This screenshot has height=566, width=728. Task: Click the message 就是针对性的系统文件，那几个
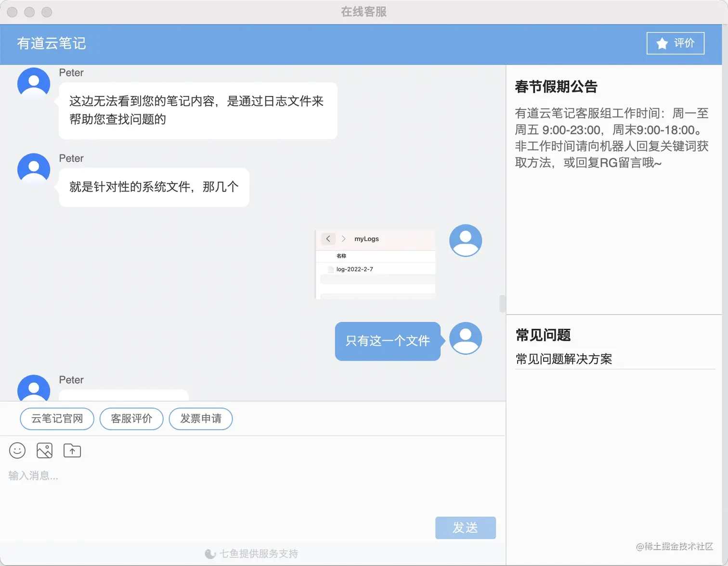coord(154,187)
